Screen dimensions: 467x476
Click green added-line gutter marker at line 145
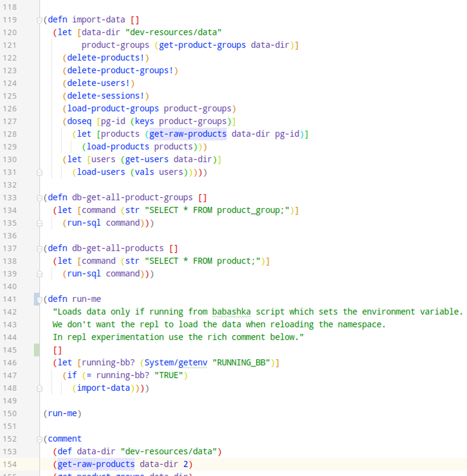[x=37, y=350]
